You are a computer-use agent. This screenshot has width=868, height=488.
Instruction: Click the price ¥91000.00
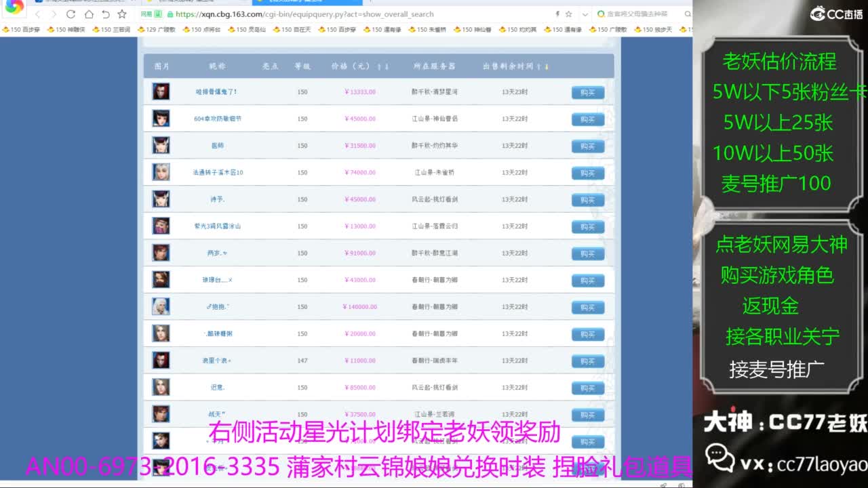tap(360, 253)
